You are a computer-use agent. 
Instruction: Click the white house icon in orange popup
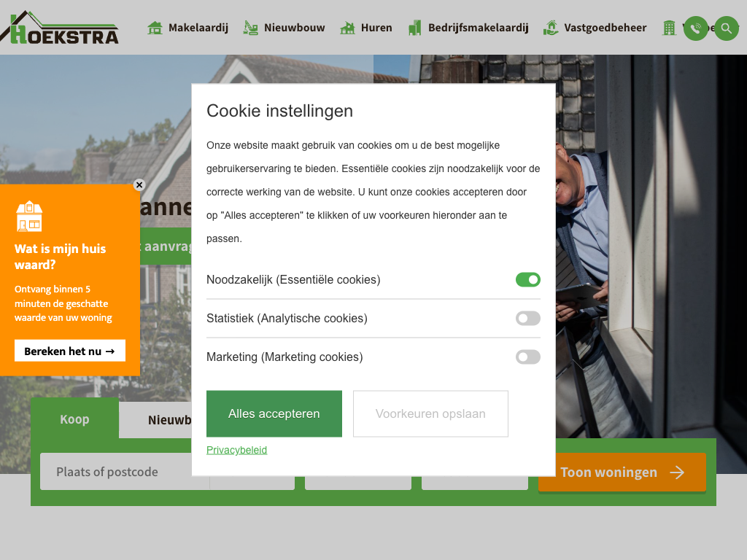29,216
